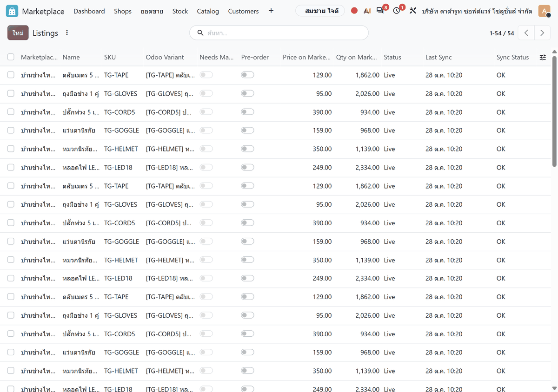558x392 pixels.
Task: Click the สมชาย ใจดี user button
Action: 320,11
